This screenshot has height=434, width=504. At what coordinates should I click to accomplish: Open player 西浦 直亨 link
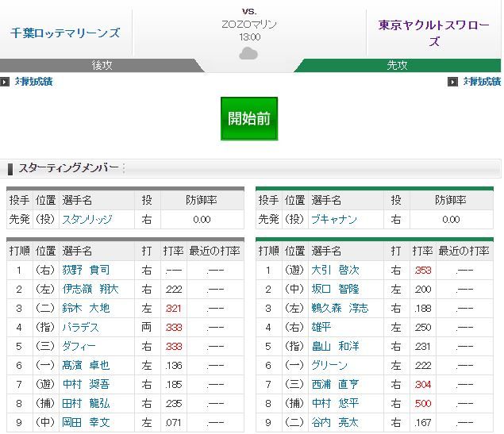[335, 384]
